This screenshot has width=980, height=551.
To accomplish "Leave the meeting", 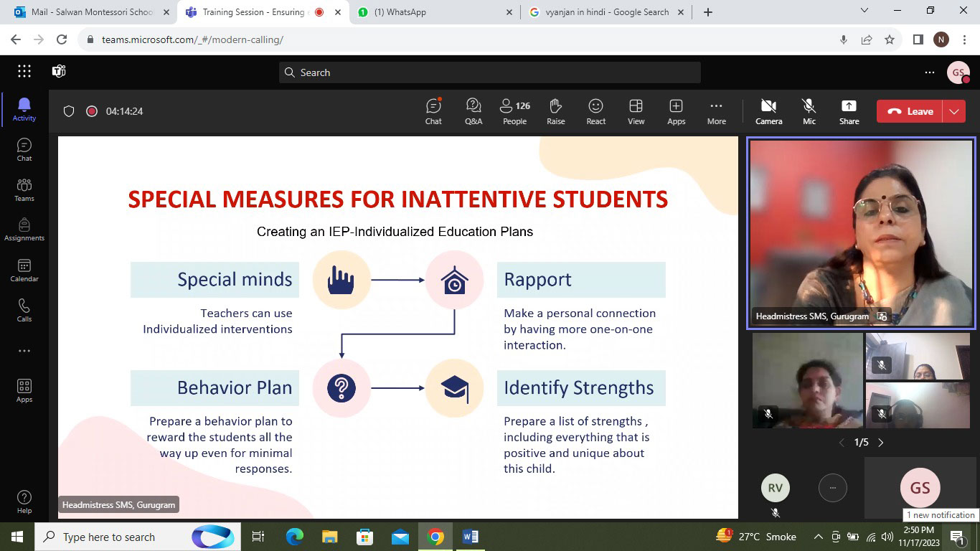I will [x=911, y=111].
